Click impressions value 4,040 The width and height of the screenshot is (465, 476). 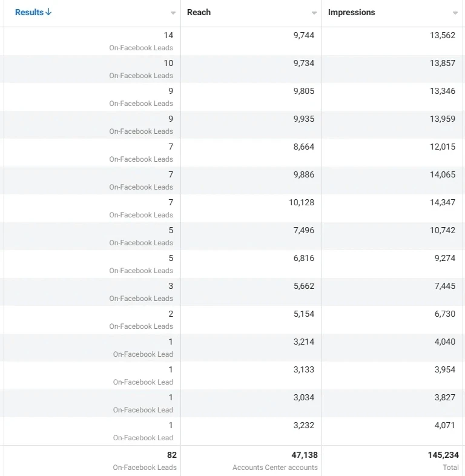[445, 342]
